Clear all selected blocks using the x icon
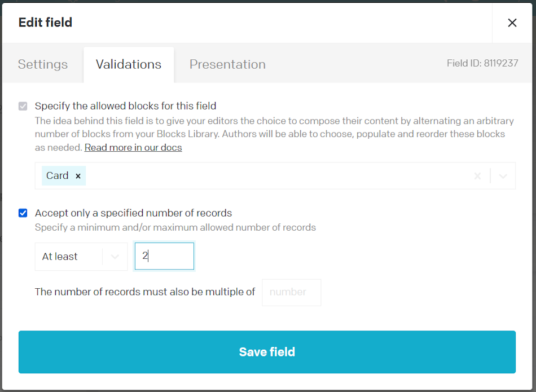Image resolution: width=536 pixels, height=392 pixels. coord(477,175)
